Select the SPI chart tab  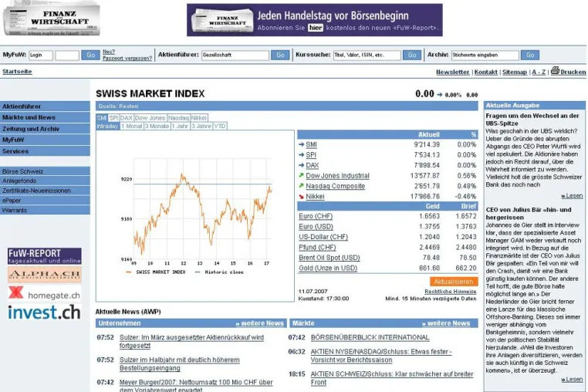click(x=113, y=118)
